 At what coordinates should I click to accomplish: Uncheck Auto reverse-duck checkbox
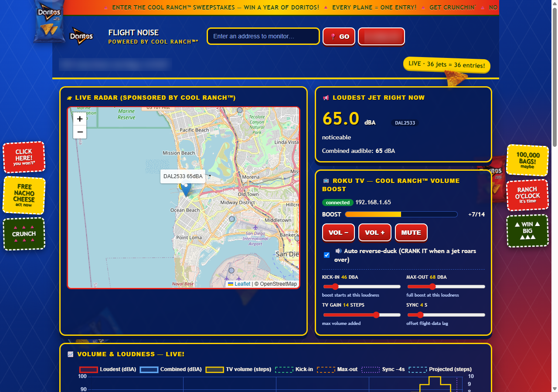coord(327,255)
